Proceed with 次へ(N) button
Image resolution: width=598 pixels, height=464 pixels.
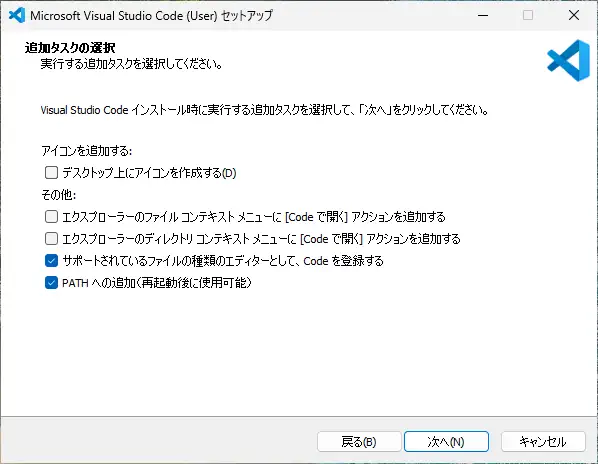click(x=446, y=442)
